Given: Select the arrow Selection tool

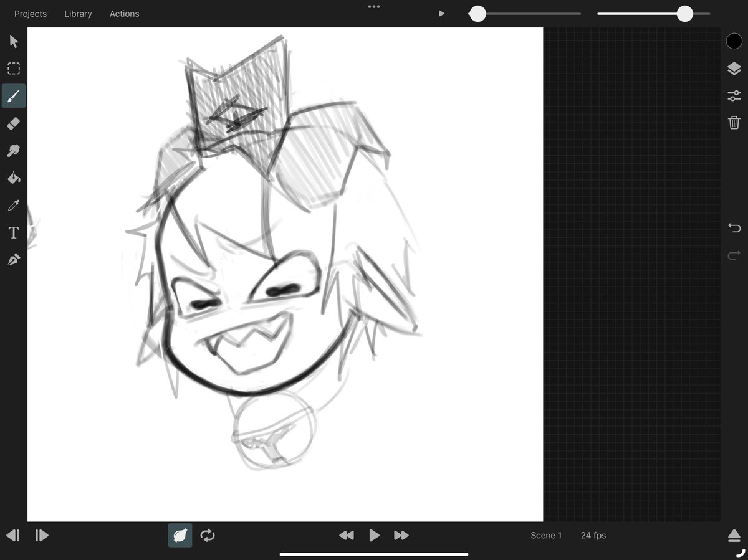Looking at the screenshot, I should coord(14,42).
